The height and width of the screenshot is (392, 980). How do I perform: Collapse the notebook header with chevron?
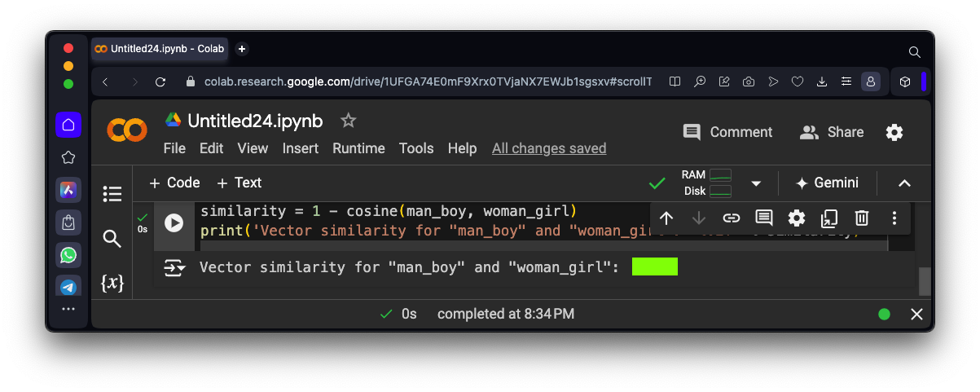tap(904, 183)
